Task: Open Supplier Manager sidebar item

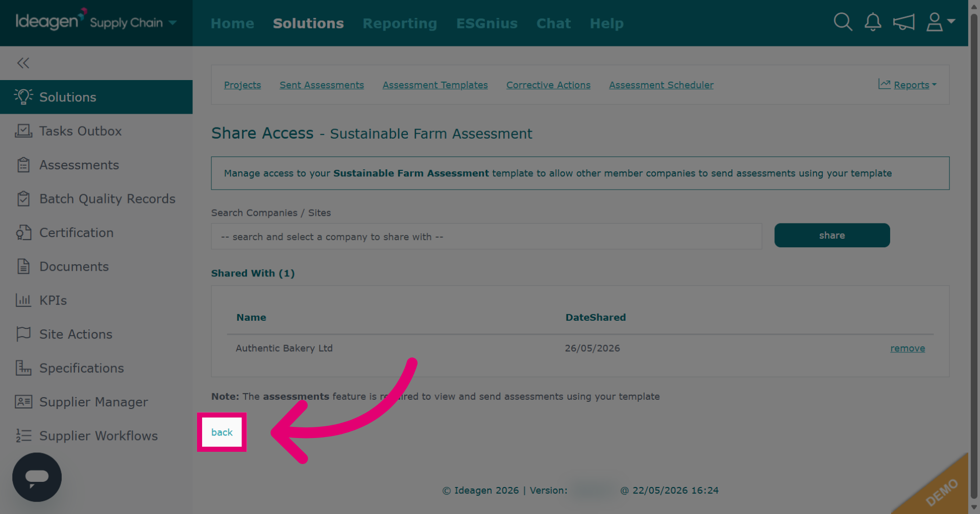Action: pyautogui.click(x=96, y=402)
